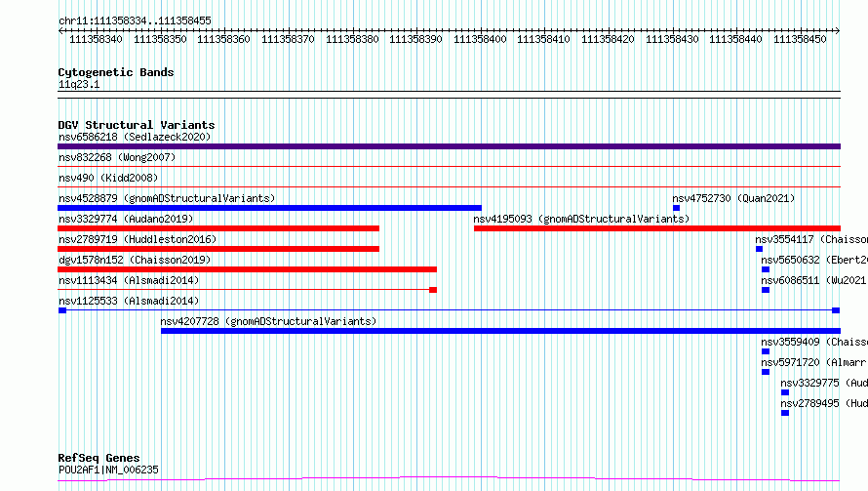This screenshot has height=491, width=868.
Task: Open nsv2789719 (Huddleston2016) label
Action: point(138,239)
